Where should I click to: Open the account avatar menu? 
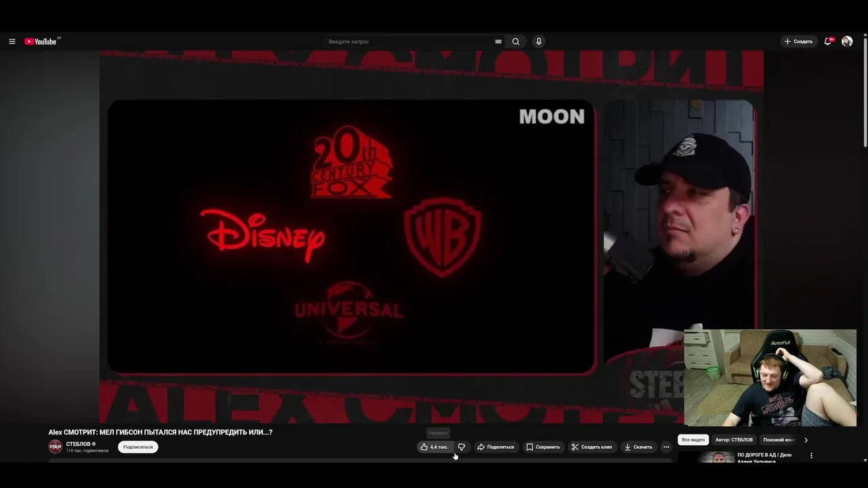pos(847,41)
